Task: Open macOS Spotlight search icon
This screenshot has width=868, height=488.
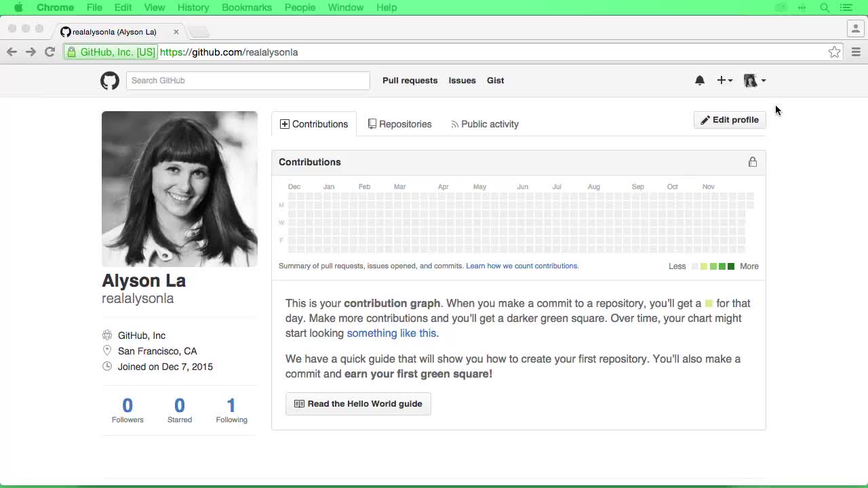Action: pos(825,7)
